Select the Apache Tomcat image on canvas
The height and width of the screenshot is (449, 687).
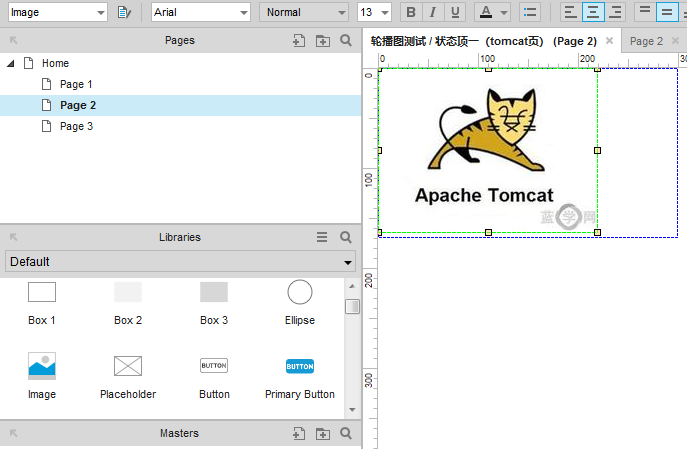488,150
